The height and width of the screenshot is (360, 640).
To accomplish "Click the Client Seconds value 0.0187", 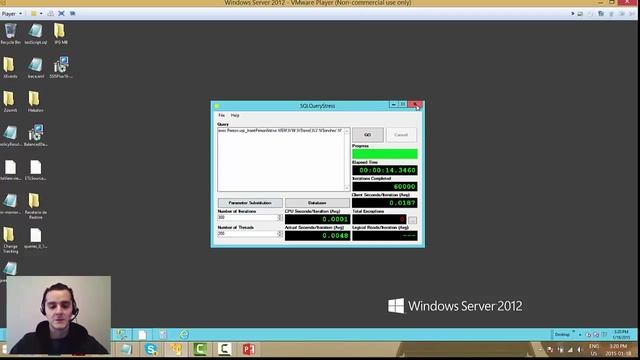I will pyautogui.click(x=385, y=203).
